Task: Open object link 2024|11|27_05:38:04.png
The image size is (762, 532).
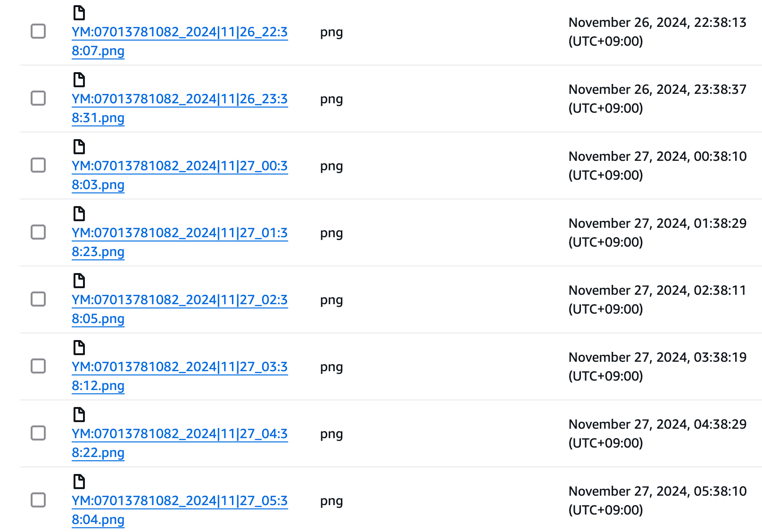Action: pos(180,510)
